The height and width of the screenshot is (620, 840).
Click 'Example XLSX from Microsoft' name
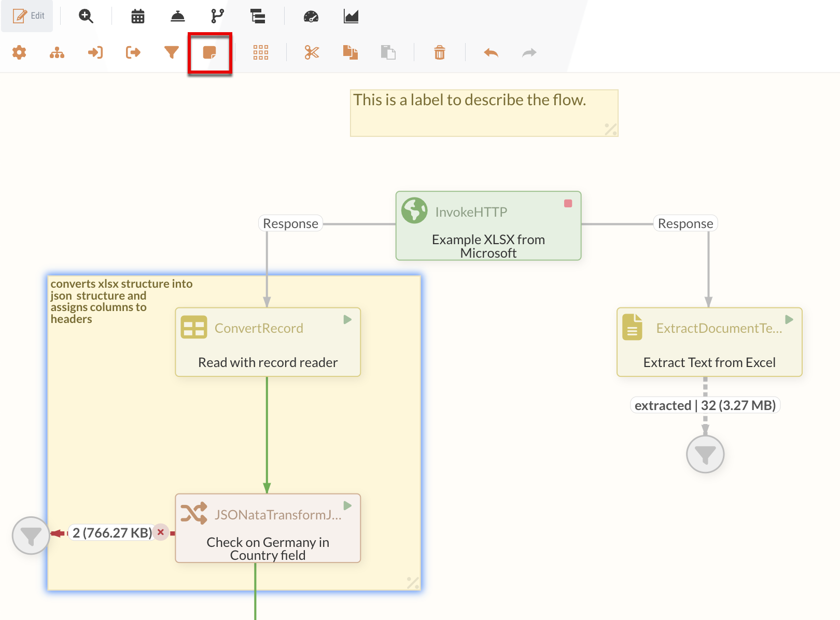[x=488, y=246]
